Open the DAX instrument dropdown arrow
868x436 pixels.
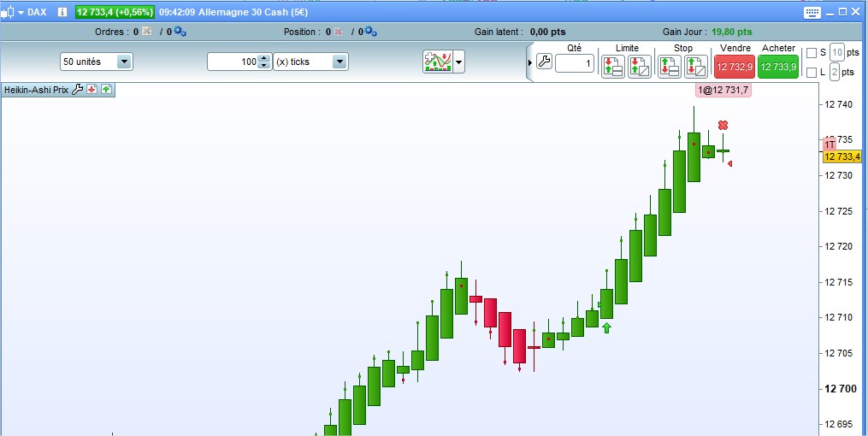tap(21, 12)
